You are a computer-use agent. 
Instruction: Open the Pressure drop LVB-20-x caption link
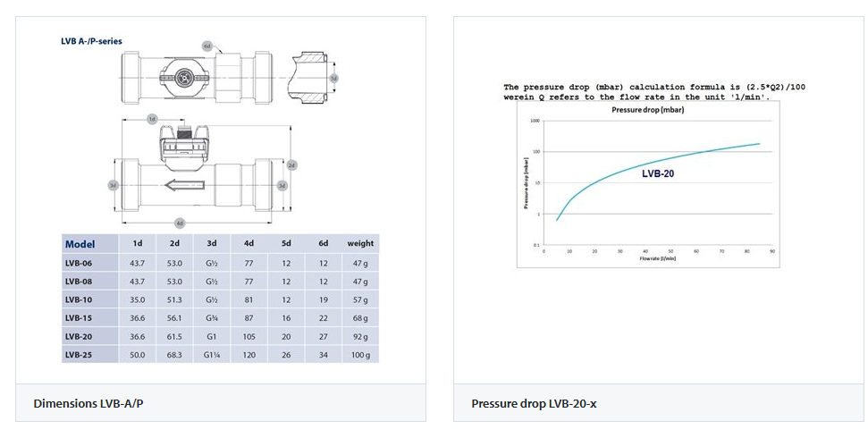tap(534, 404)
